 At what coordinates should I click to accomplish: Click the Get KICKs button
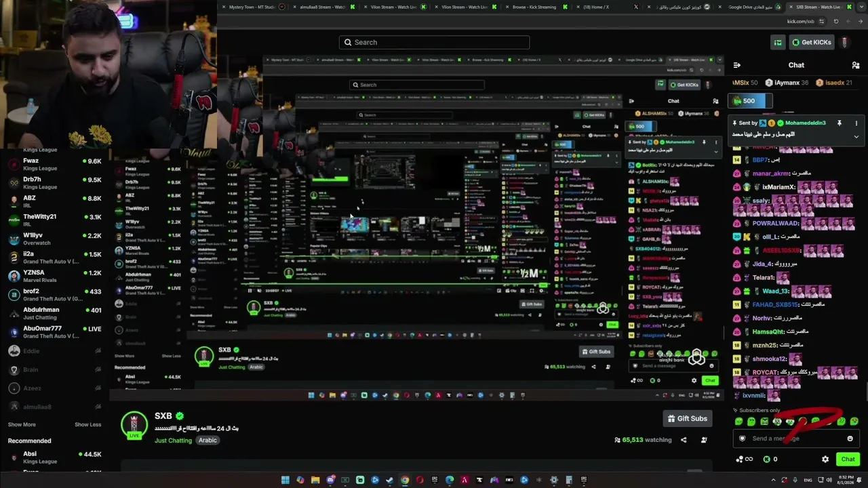coord(811,43)
